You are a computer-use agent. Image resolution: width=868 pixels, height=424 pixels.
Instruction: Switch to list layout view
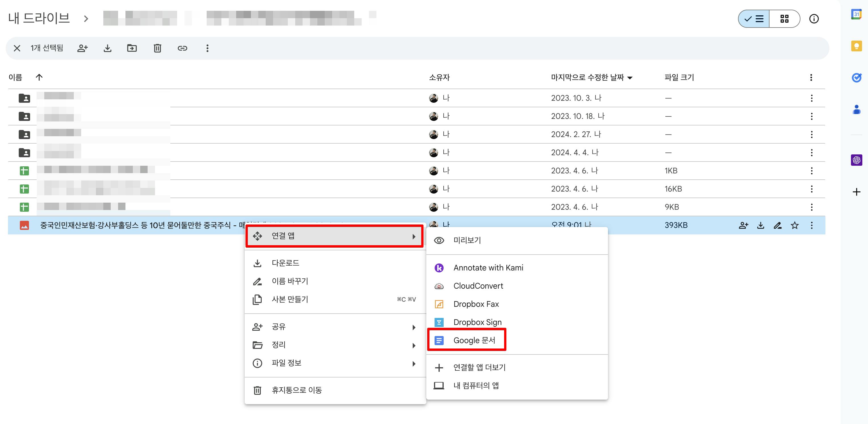click(x=754, y=19)
